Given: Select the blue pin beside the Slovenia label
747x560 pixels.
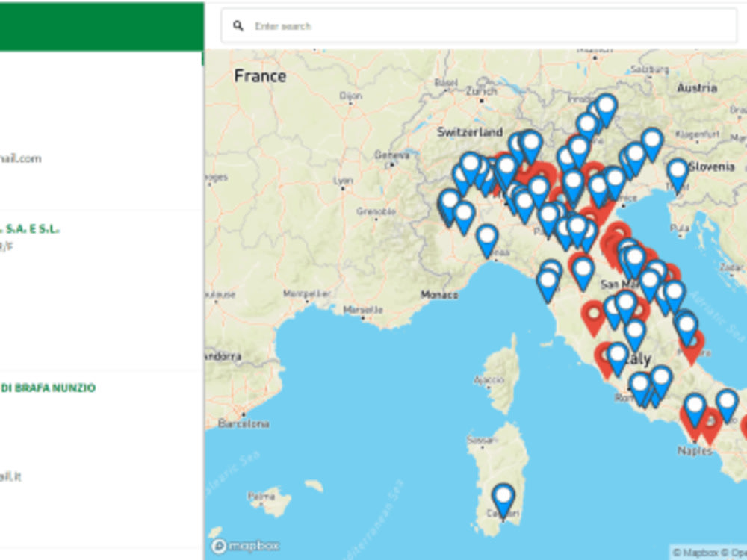Looking at the screenshot, I should pyautogui.click(x=678, y=175).
